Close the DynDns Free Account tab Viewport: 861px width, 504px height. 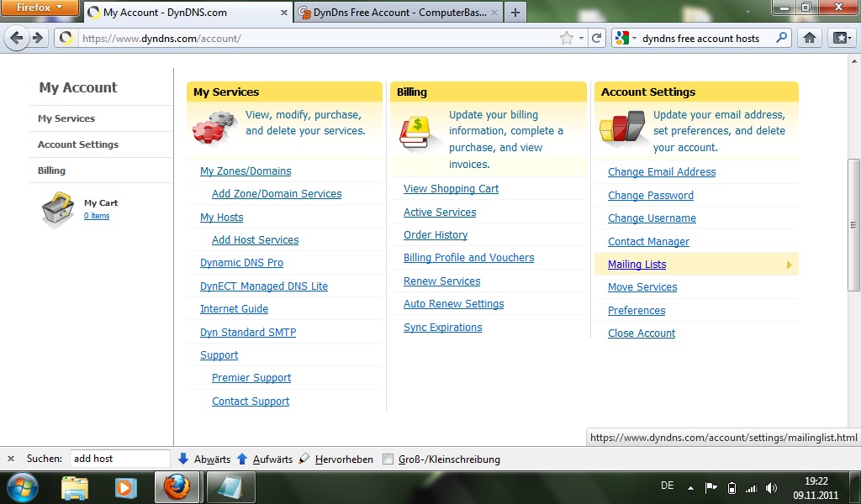click(x=494, y=12)
